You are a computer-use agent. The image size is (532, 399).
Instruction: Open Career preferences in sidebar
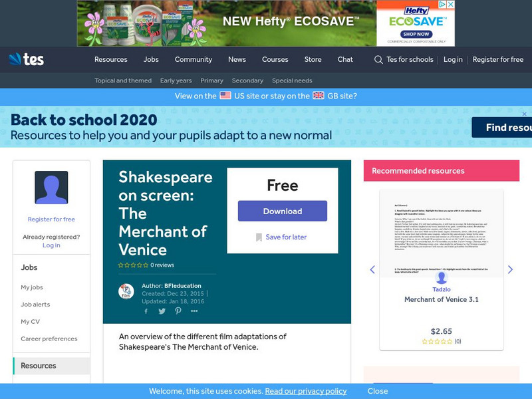click(x=49, y=338)
